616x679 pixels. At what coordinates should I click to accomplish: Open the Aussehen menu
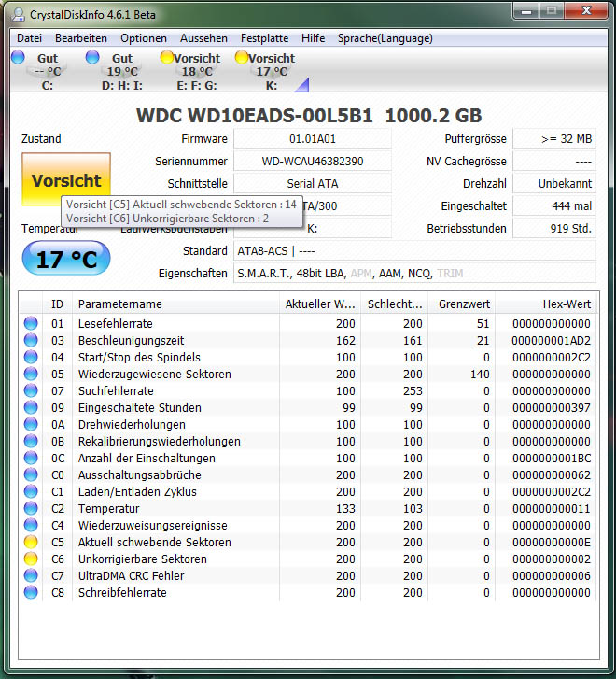click(203, 38)
